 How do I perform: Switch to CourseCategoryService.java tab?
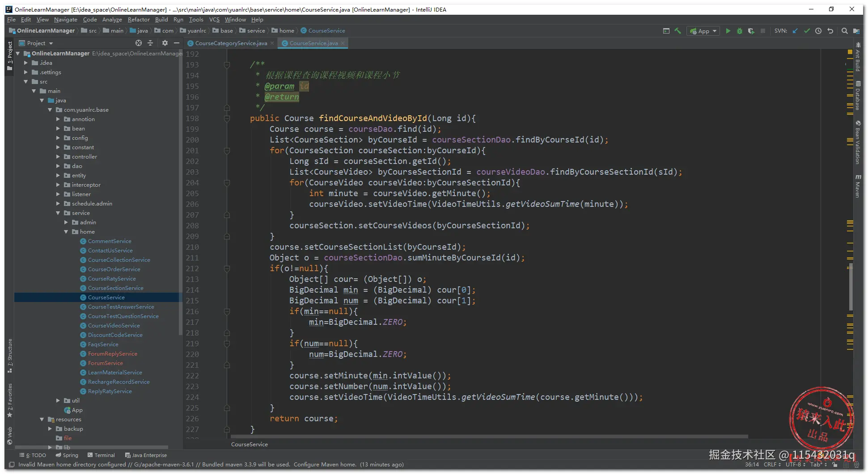pyautogui.click(x=231, y=43)
